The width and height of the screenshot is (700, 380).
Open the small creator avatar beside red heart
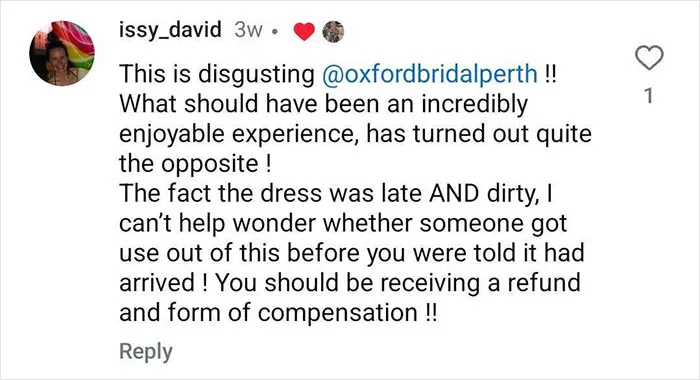[x=333, y=32]
